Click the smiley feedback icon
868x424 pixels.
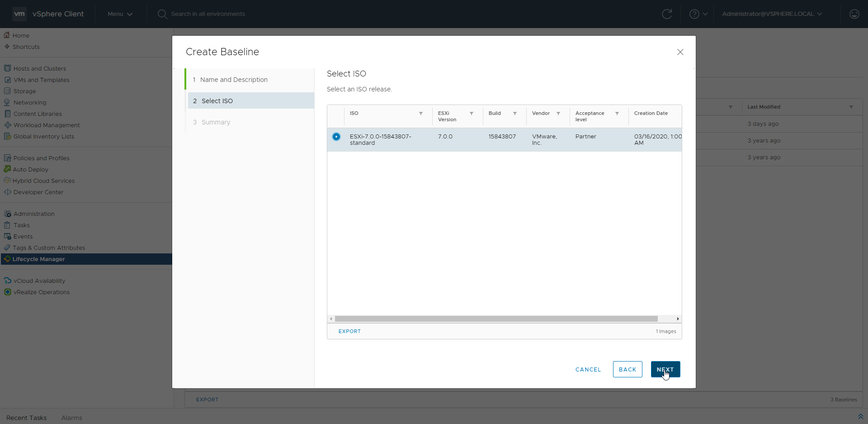(854, 14)
